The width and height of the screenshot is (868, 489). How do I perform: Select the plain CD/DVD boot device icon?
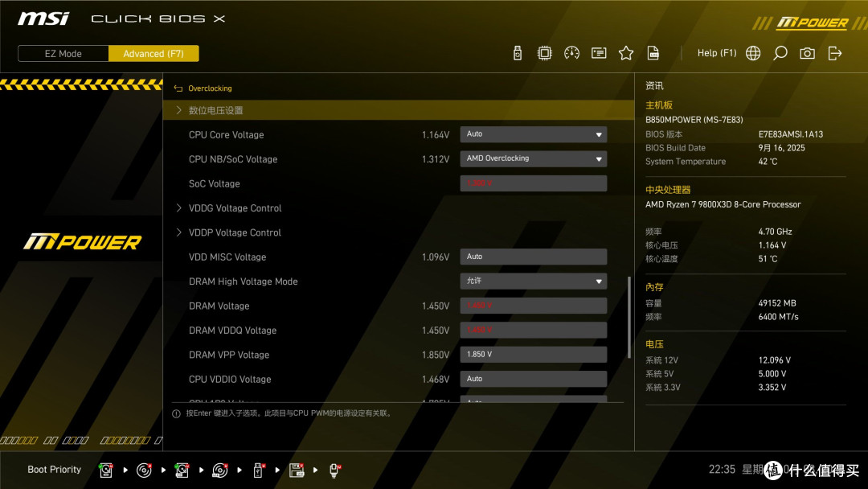(x=144, y=471)
